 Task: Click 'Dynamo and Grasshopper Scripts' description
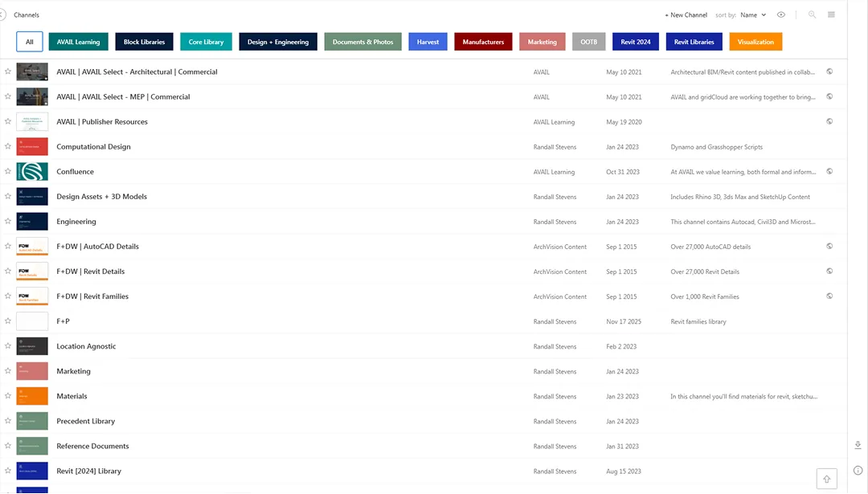click(716, 147)
